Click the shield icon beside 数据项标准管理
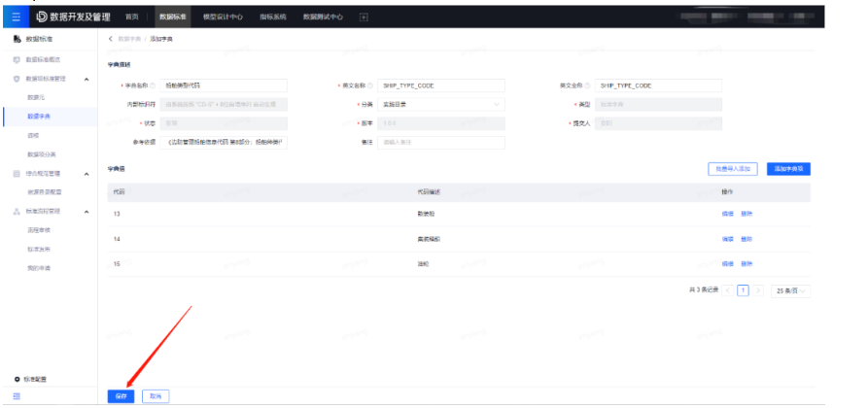 (x=17, y=79)
